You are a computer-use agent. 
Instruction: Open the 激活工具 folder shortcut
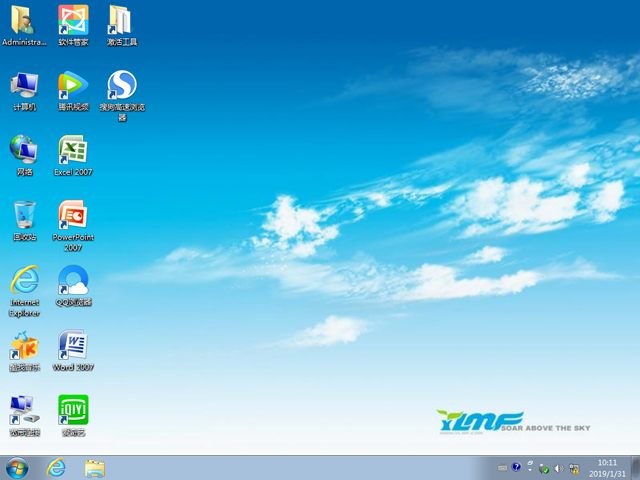(121, 21)
